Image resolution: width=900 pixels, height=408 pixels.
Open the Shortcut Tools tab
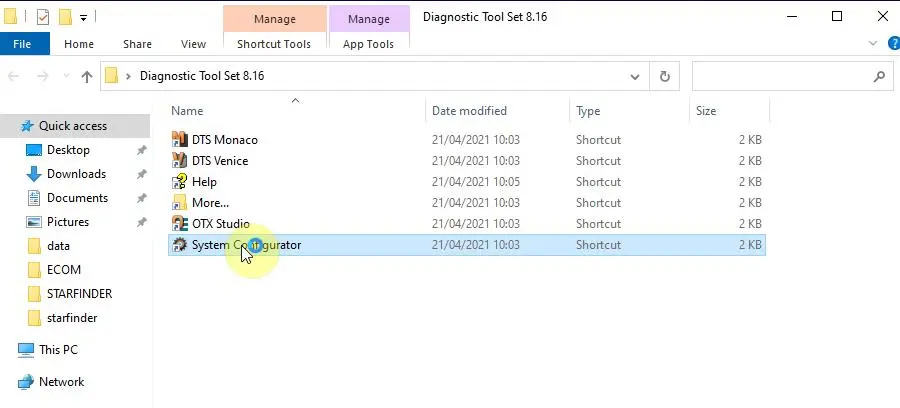coord(274,44)
